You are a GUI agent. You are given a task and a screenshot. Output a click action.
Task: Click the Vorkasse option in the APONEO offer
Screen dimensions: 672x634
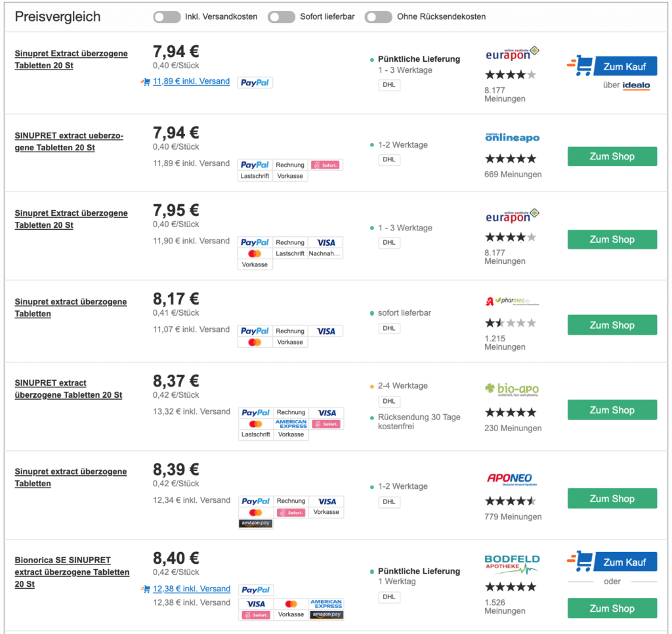coord(326,512)
